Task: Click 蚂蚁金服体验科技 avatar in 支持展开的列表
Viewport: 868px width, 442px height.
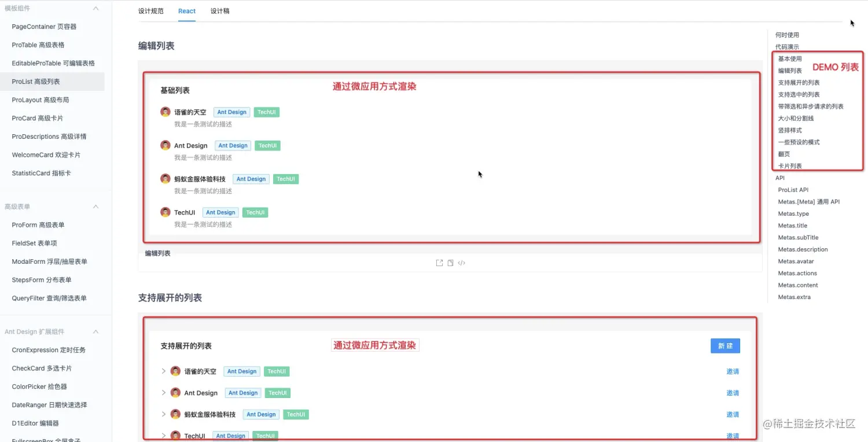Action: (175, 414)
